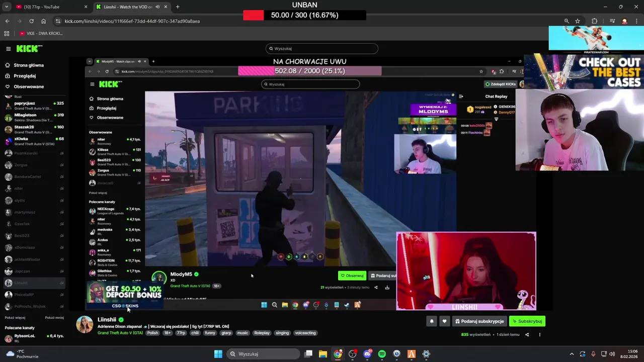
Task: Toggle notification bell for Liinshii
Action: (431, 321)
